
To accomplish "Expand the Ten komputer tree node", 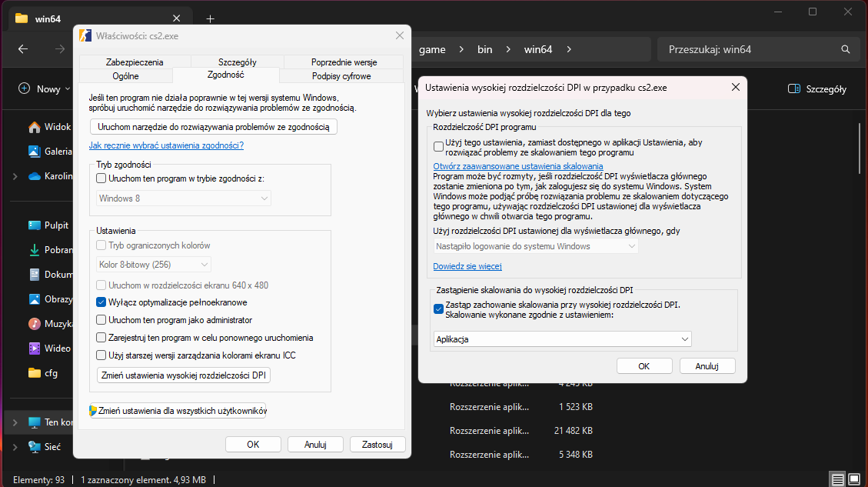I will [x=15, y=422].
